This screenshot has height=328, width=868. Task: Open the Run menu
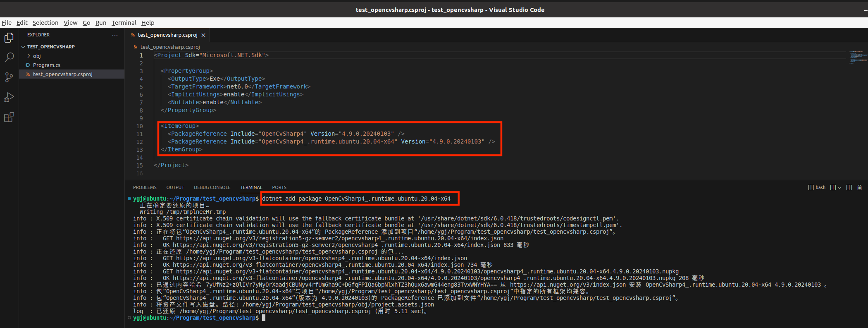[x=101, y=23]
